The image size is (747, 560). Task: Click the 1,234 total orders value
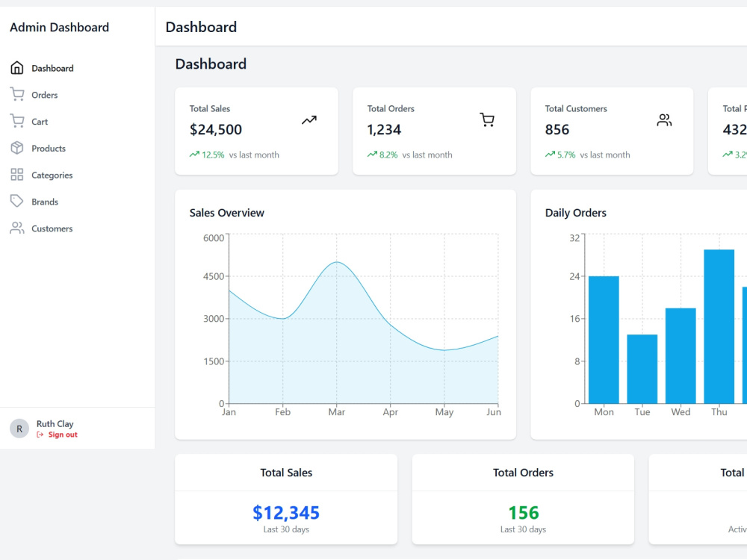point(384,129)
